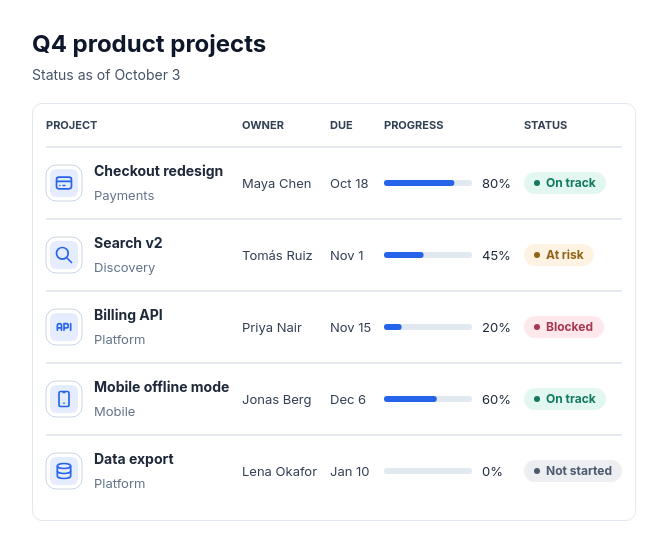Screen dimensions: 668x553
Task: Click the PROJECT column header
Action: coord(72,125)
